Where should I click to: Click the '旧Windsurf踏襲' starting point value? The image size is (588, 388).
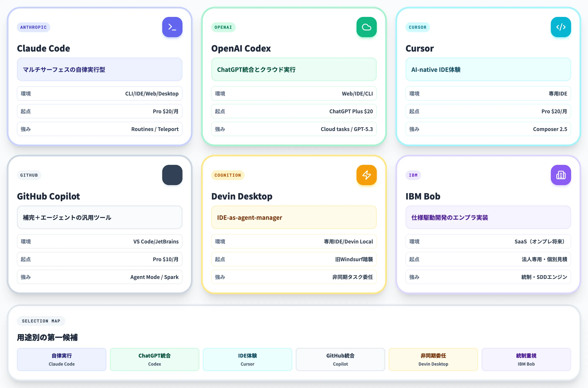tap(354, 259)
